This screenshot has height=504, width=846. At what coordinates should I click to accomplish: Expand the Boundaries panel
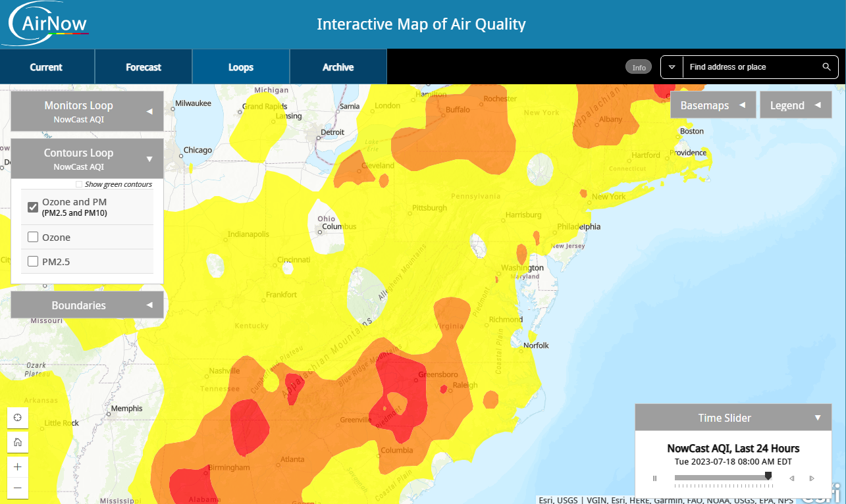tap(87, 305)
